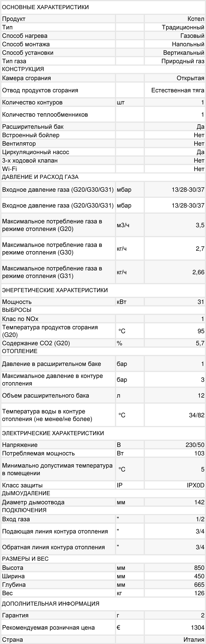Click the value 'Котел'
Viewport: 206px width, 644px height.
(x=196, y=19)
